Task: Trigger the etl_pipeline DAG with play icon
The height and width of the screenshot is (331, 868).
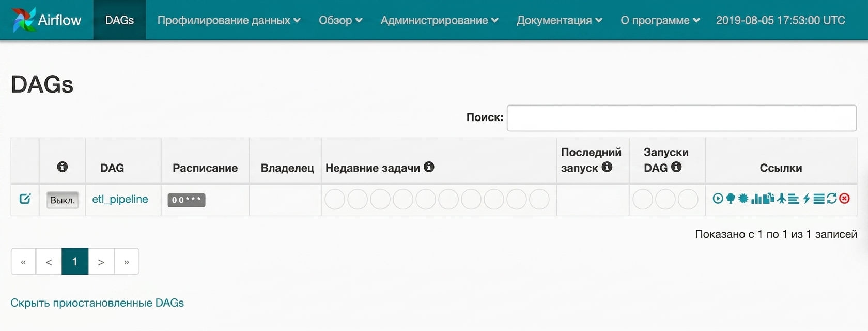Action: [x=718, y=198]
